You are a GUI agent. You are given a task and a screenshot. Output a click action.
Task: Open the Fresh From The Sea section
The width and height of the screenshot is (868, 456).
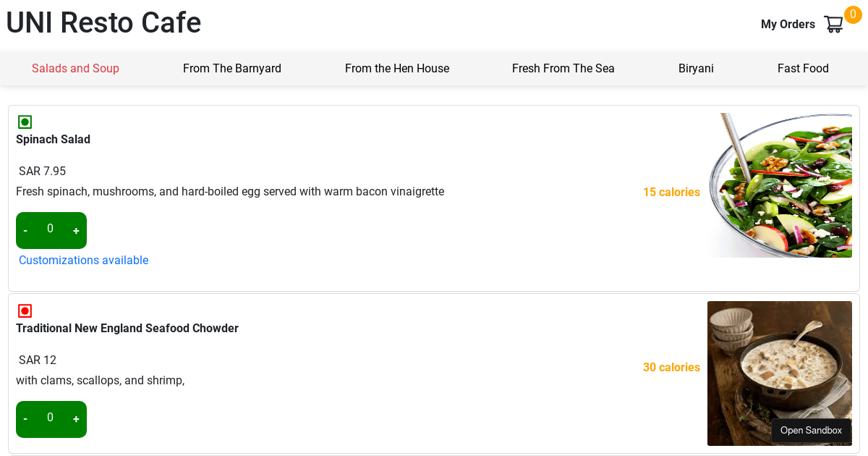point(563,68)
